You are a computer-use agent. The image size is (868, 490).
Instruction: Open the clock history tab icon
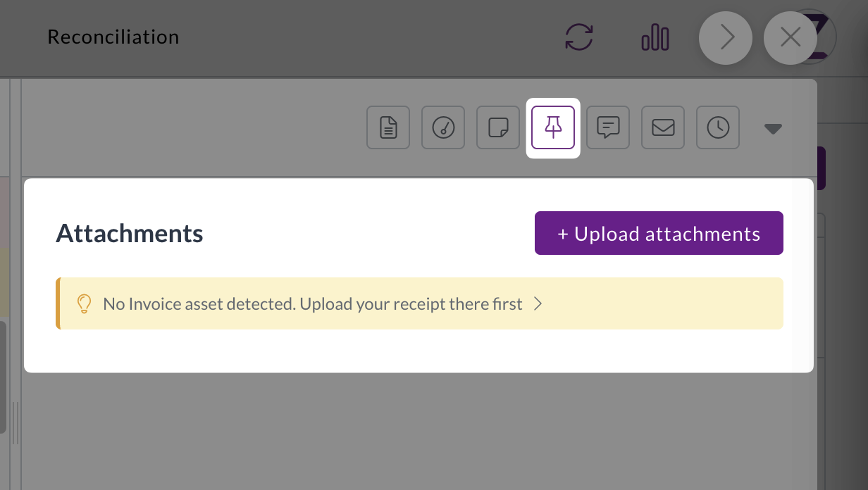[x=718, y=127]
